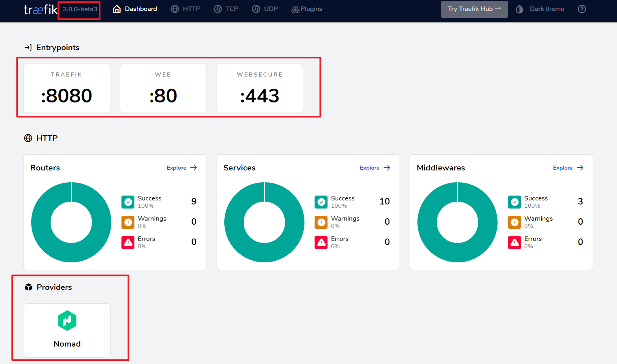The width and height of the screenshot is (617, 364).
Task: Click the Providers cube icon
Action: 28,287
